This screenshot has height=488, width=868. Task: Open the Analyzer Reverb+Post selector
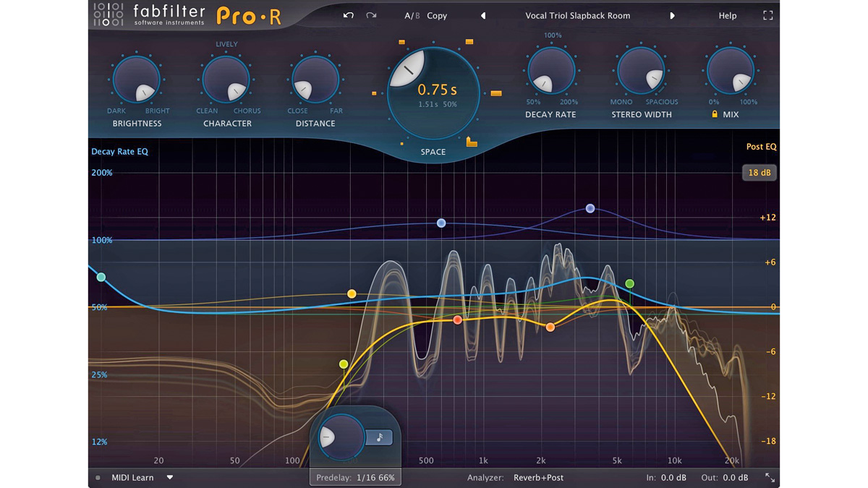pyautogui.click(x=538, y=478)
